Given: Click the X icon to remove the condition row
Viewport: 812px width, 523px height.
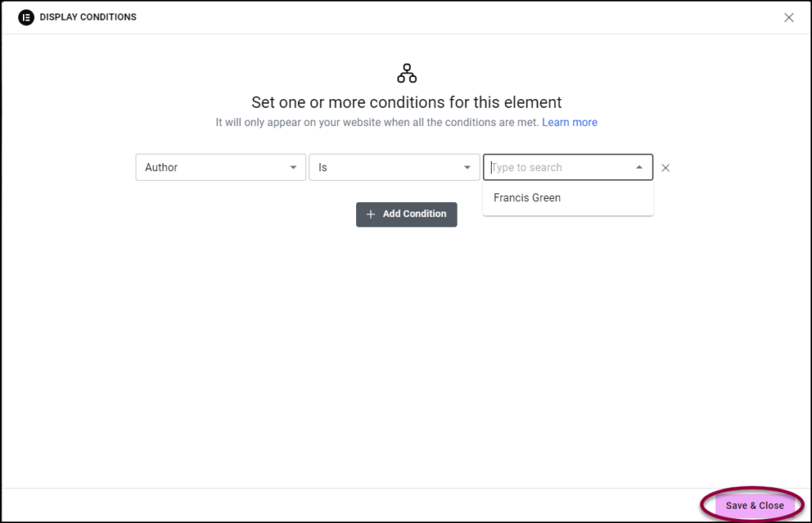Looking at the screenshot, I should click(665, 167).
